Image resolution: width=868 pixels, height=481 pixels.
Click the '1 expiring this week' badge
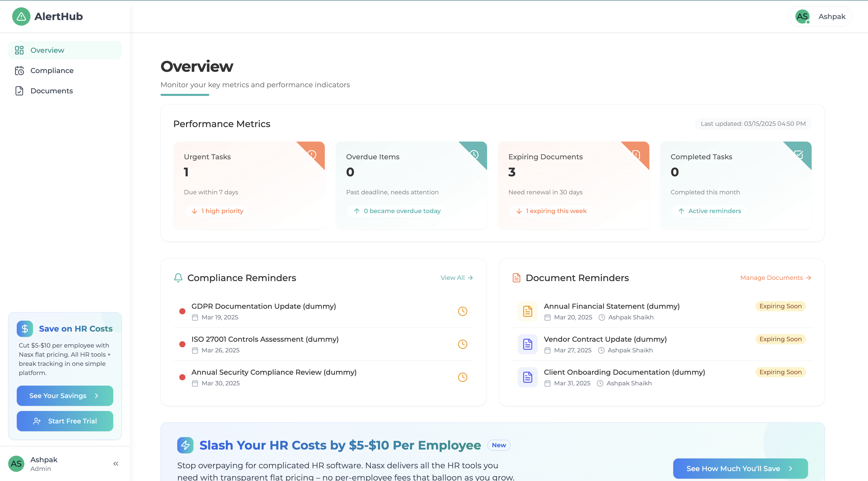tap(551, 211)
